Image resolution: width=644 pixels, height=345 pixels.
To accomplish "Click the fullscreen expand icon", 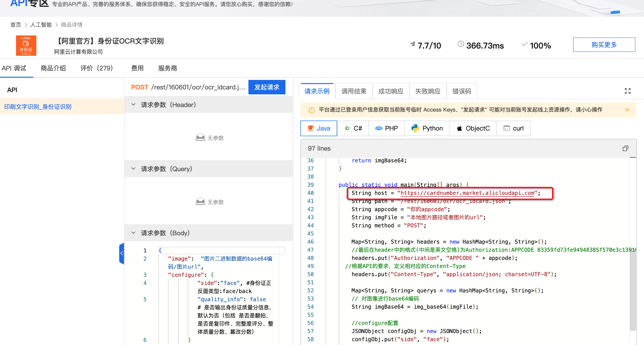I will (x=628, y=91).
